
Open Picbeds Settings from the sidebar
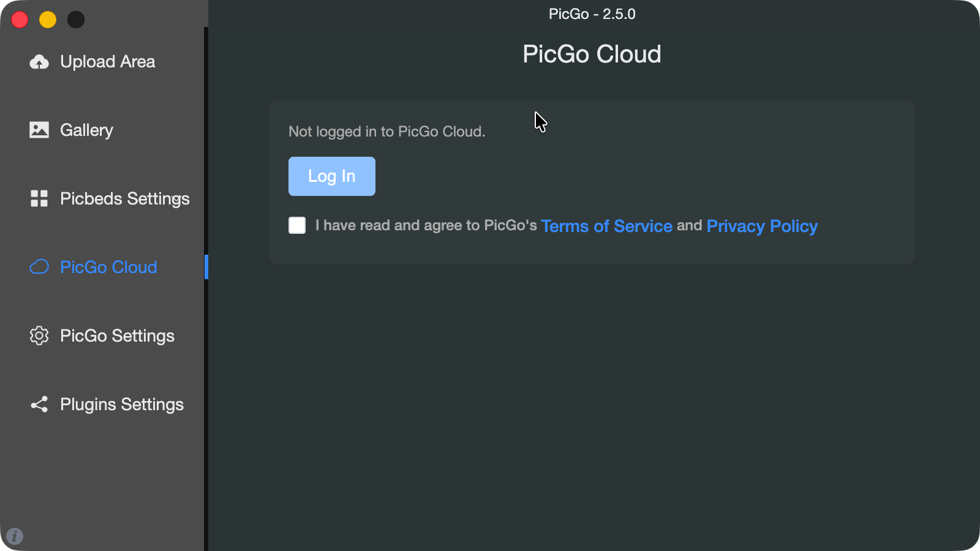pos(124,198)
